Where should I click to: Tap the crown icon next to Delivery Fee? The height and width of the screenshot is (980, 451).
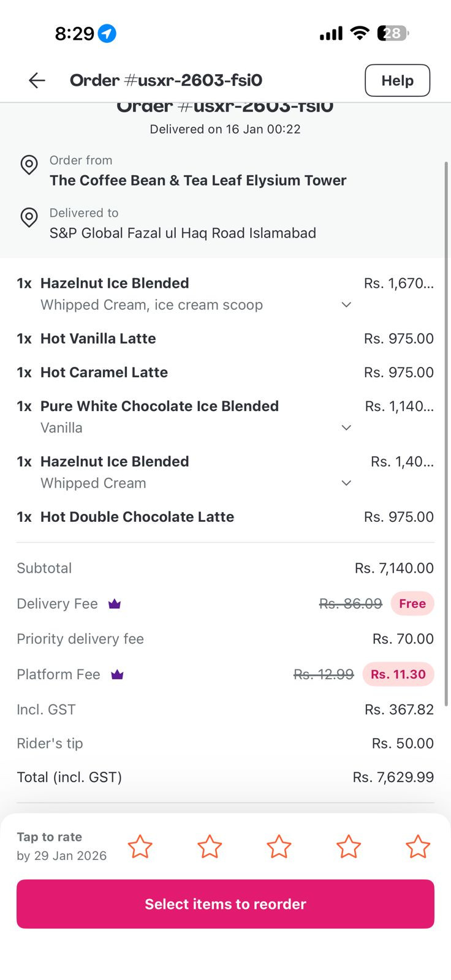click(x=115, y=604)
